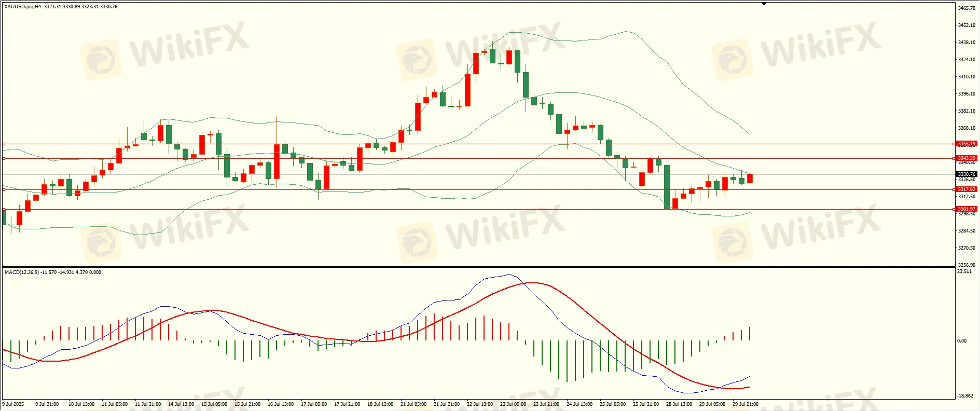Screen dimensions: 980x411
Task: Click the 16 Jul 13:00 time label
Action: pos(281,404)
